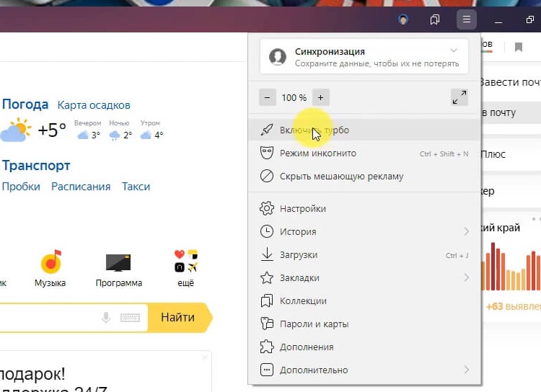The width and height of the screenshot is (541, 392).
Task: Click the bookmarks star icon
Action: tap(267, 277)
